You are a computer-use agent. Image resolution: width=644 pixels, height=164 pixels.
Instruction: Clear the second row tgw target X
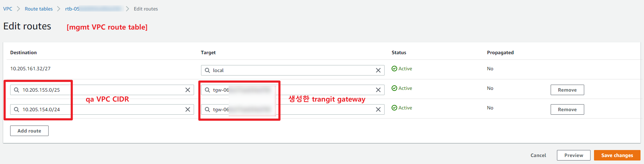pyautogui.click(x=378, y=90)
